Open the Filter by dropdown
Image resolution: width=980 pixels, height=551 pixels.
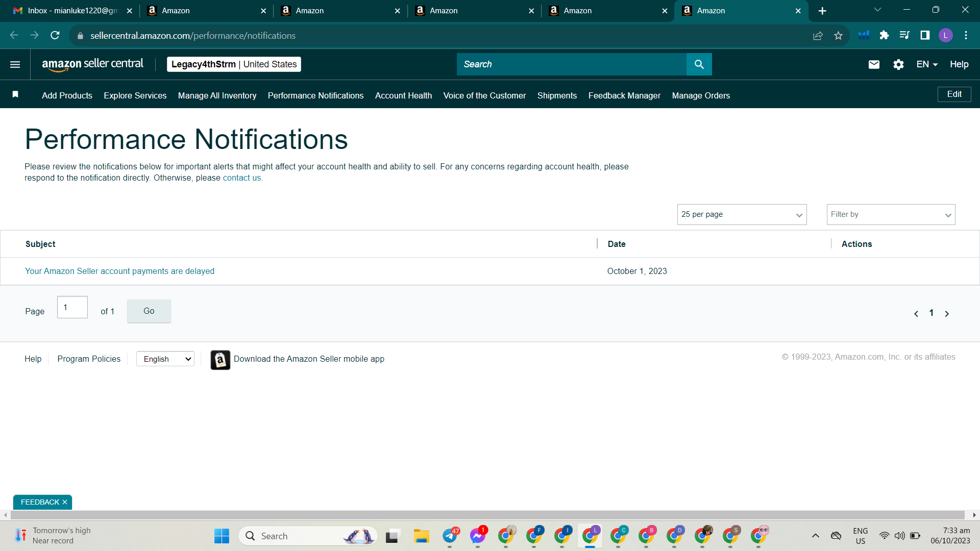[891, 215]
